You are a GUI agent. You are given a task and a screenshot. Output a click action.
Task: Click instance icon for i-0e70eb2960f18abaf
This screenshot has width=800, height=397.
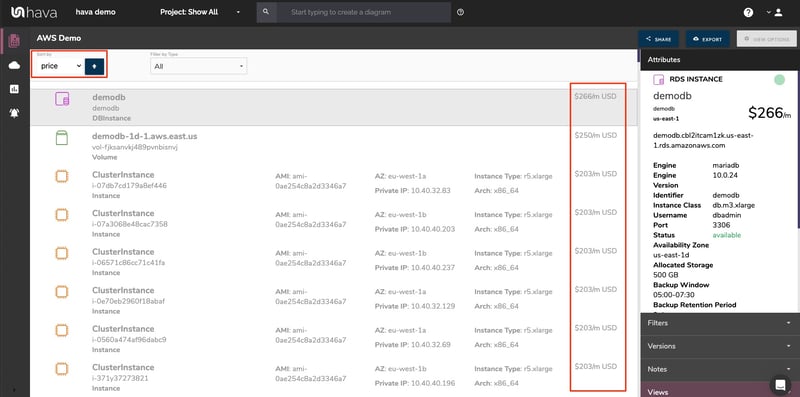(62, 292)
